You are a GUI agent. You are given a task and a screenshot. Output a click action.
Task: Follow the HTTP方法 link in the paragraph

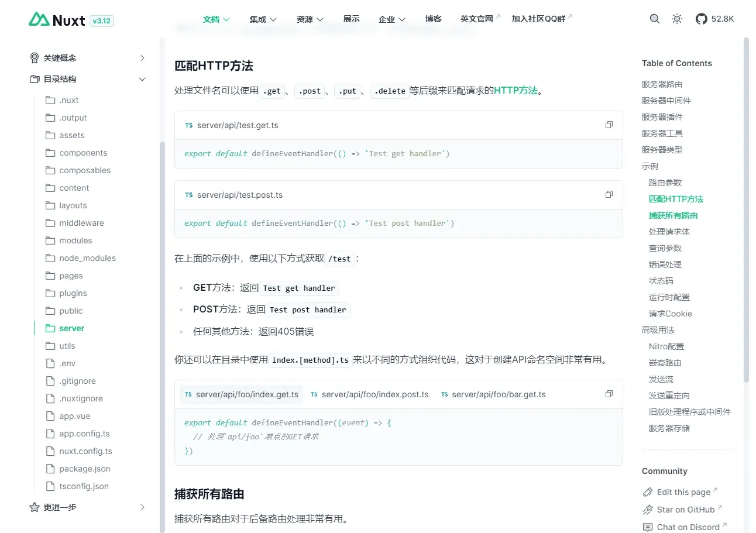click(x=516, y=91)
